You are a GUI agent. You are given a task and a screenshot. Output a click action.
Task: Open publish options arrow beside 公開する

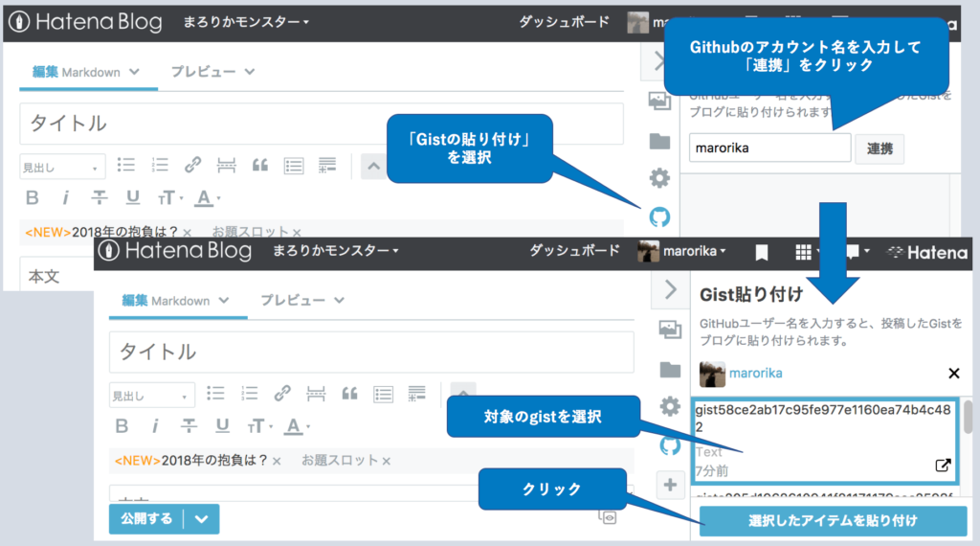click(x=201, y=519)
